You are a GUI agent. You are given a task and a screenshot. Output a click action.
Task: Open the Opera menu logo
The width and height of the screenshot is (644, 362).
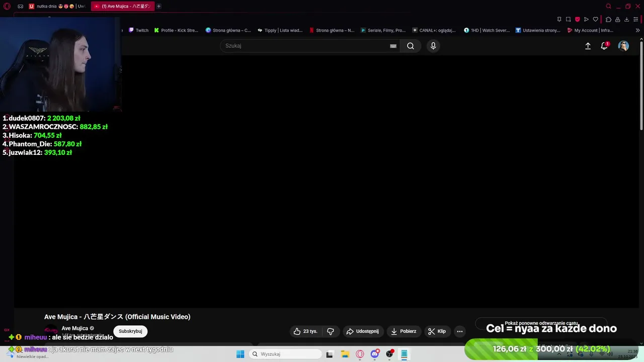pos(7,7)
